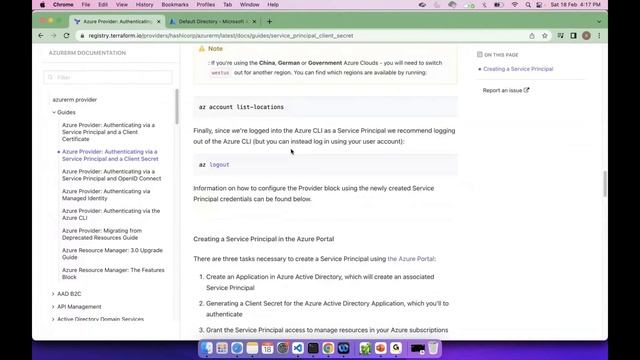Open the Chrome side panel icon
The height and width of the screenshot is (360, 640).
573,36
